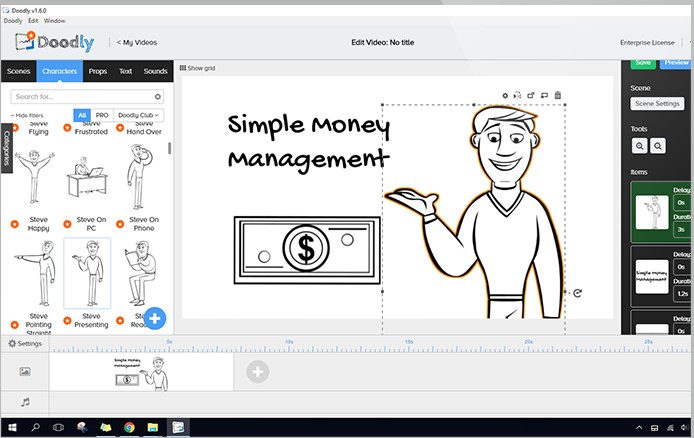Click orange star badge beside Steve Pointing Straight
The width and height of the screenshot is (694, 438).
(15, 325)
